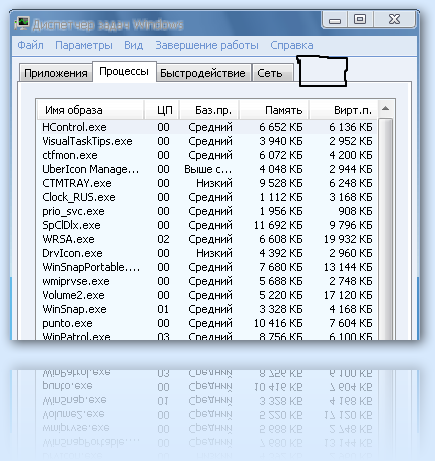
Task: Sort by Имя образа column header
Action: pos(90,110)
